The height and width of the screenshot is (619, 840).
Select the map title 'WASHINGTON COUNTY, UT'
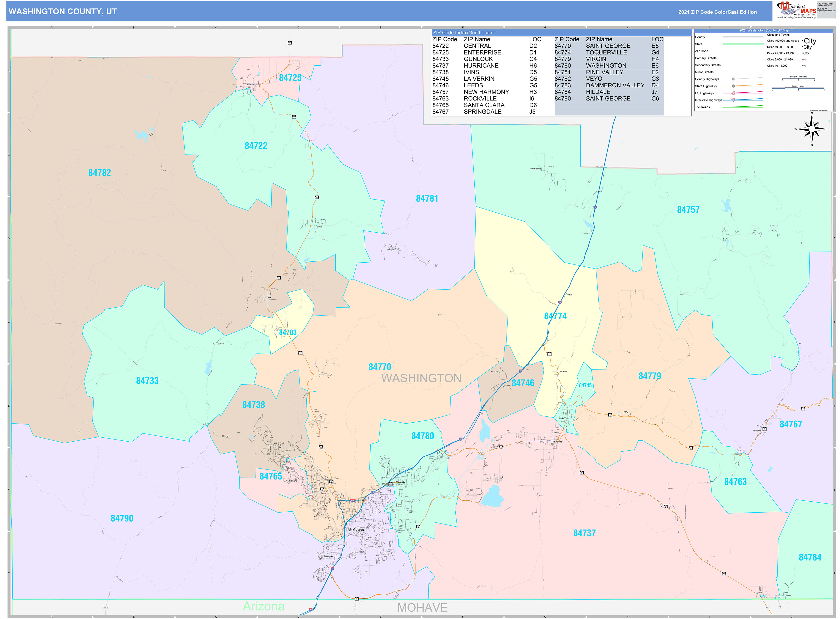point(63,12)
